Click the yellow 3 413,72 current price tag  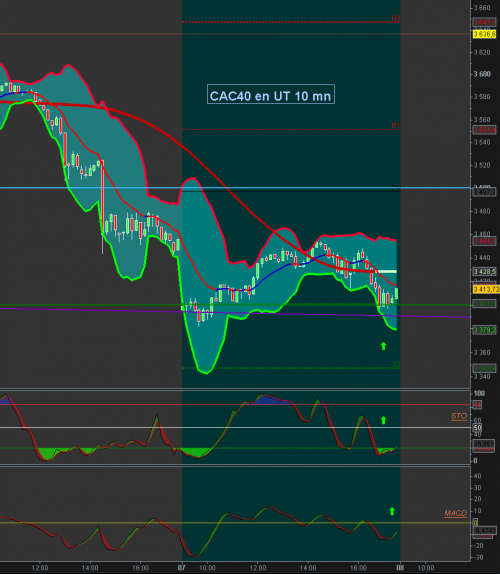tap(486, 290)
